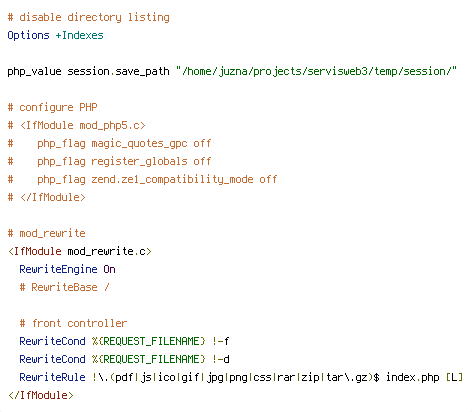Click register_globals off comment line
Viewport: 472px width, 412px height.
coord(109,161)
